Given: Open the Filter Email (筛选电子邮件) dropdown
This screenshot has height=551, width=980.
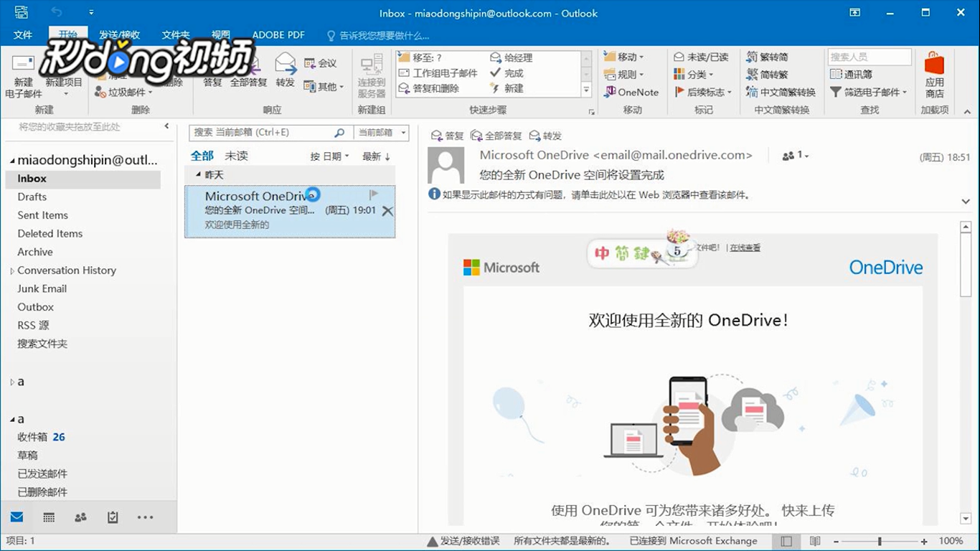Looking at the screenshot, I should [x=869, y=92].
